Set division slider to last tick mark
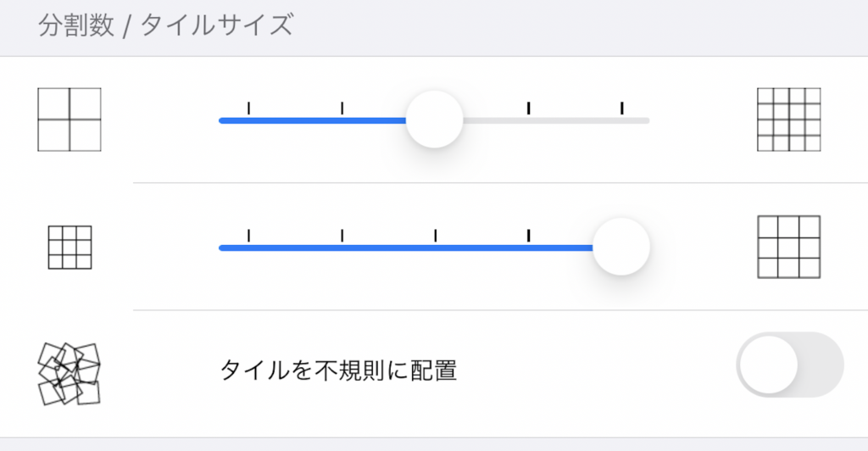 (621, 120)
